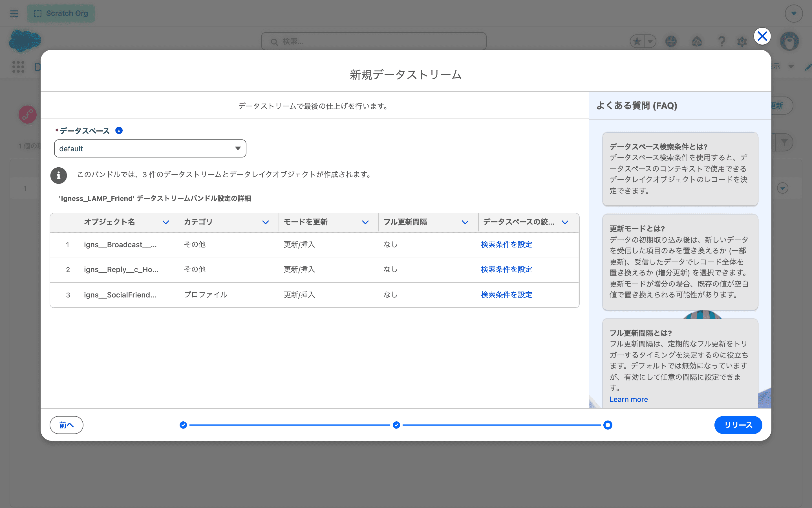Open the hamburger menu at top left

(14, 14)
